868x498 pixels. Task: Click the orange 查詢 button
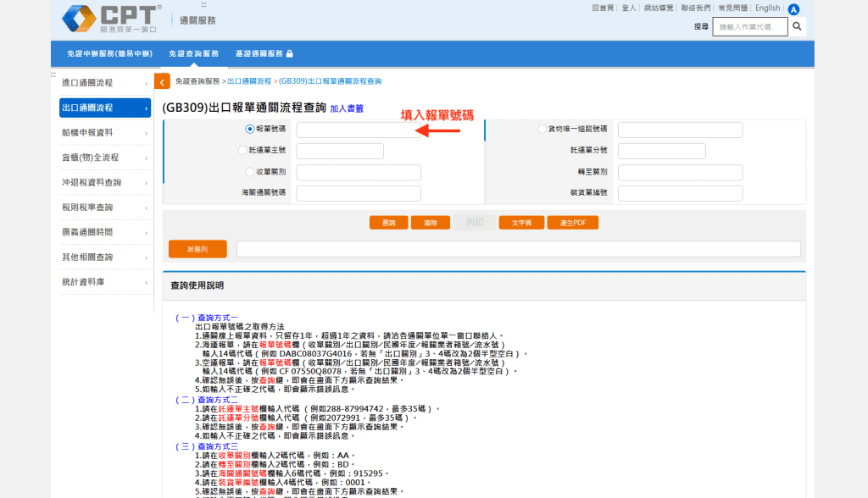(x=388, y=223)
